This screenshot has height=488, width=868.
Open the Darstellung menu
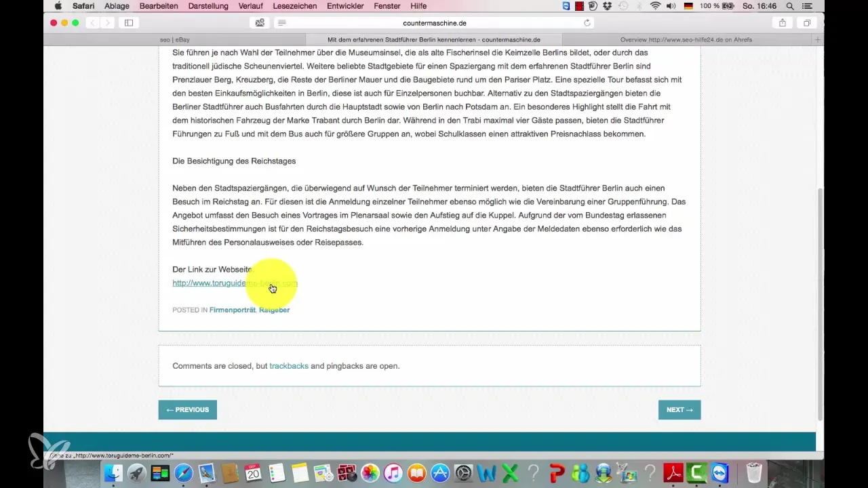pos(210,5)
